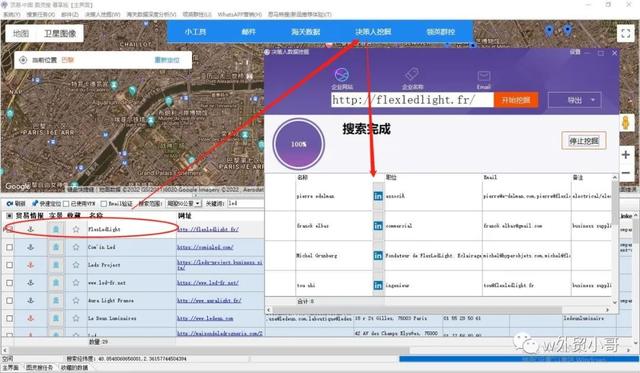Open the WhatsAPP营销 menu in the menu bar

click(239, 14)
